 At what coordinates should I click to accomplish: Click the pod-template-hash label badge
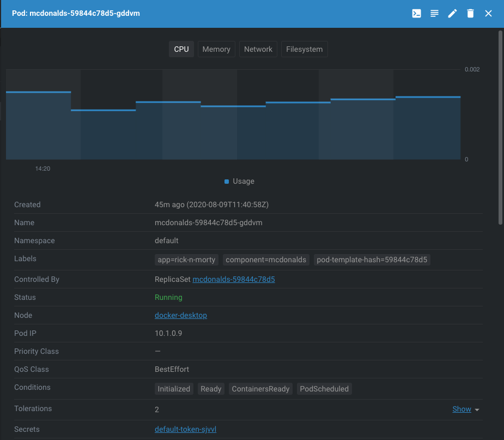372,260
